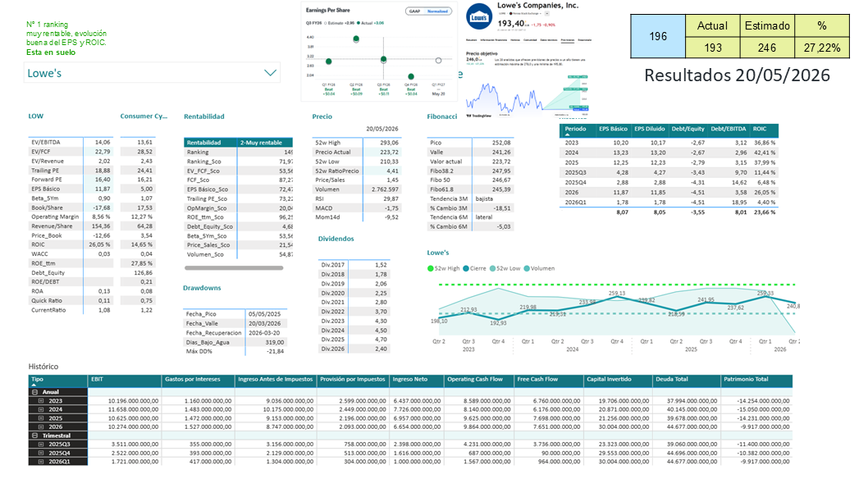Click the 2-Muy rentable header cell

(265, 142)
